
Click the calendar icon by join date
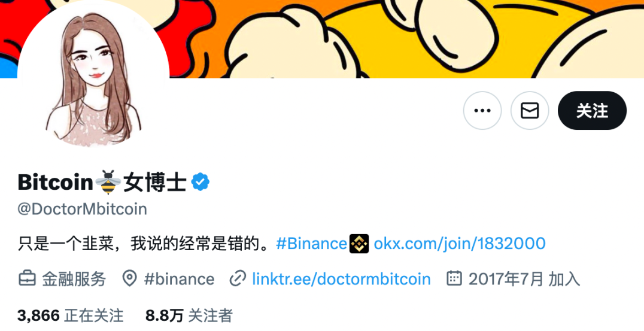[454, 278]
